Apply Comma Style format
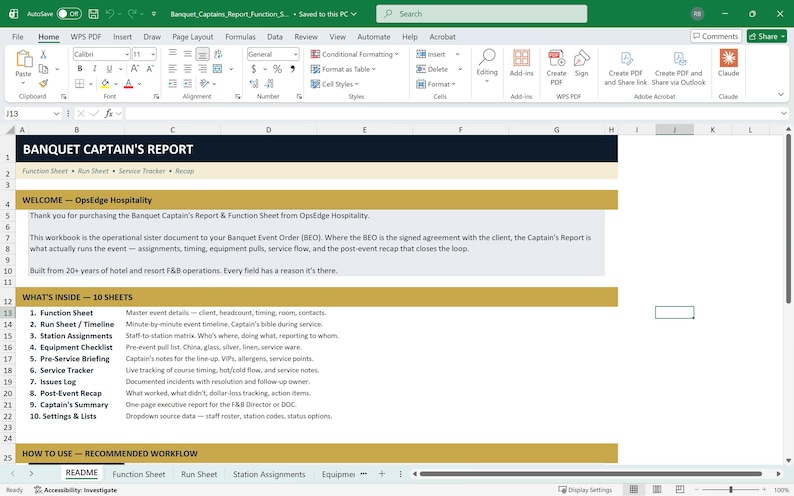794x496 pixels. pos(293,69)
